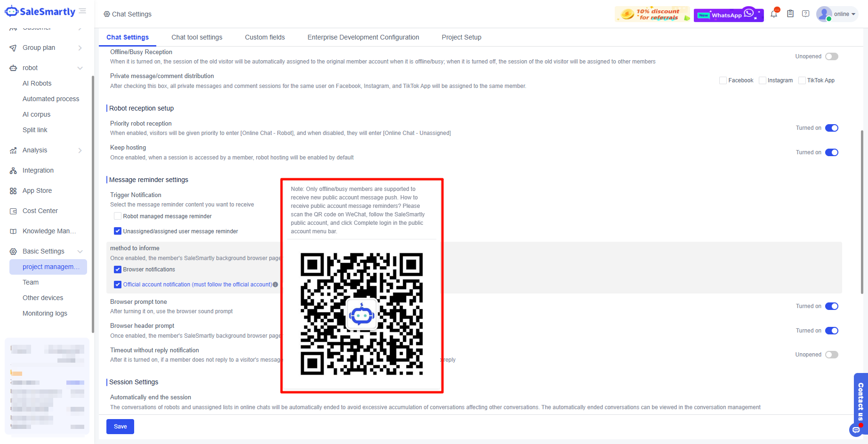Expand Analysis submenu chevron

[x=80, y=151]
